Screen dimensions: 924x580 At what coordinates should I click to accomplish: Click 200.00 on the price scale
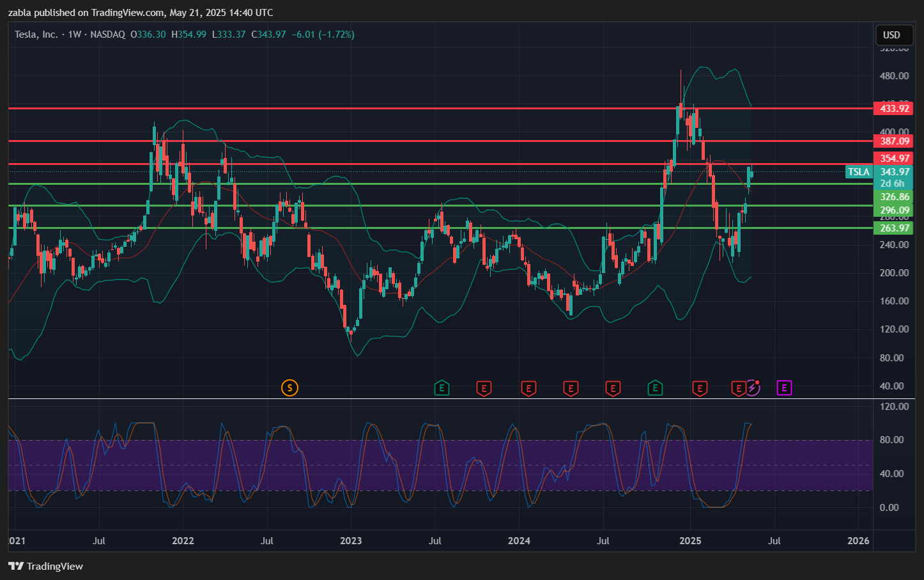[894, 272]
